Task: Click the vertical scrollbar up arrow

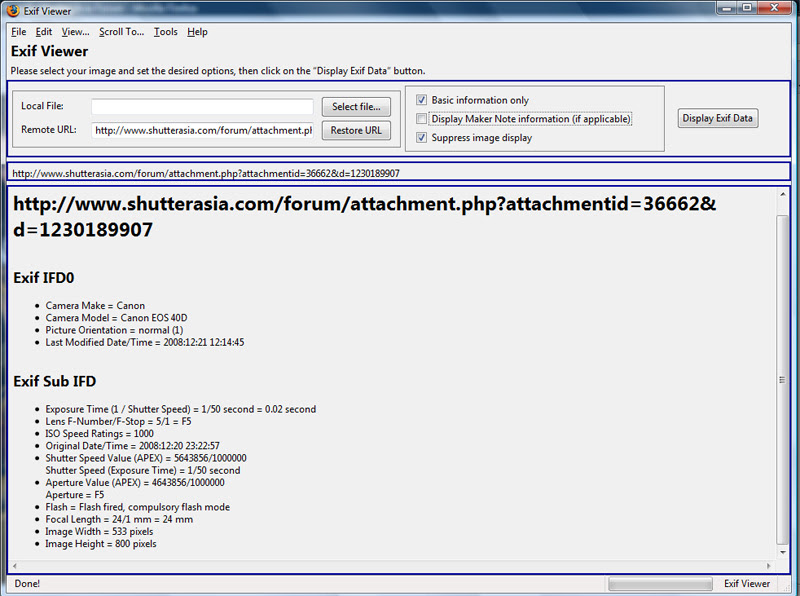Action: (x=783, y=194)
